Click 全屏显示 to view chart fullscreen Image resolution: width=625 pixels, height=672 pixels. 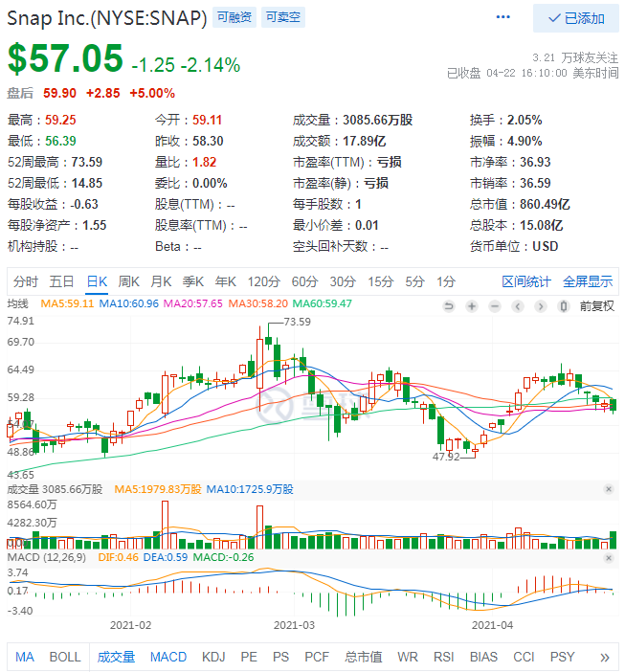tap(588, 281)
